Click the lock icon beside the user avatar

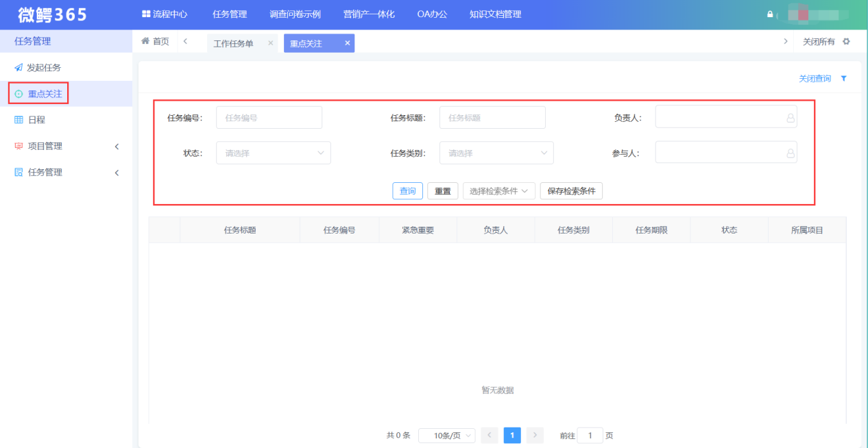[x=769, y=14]
